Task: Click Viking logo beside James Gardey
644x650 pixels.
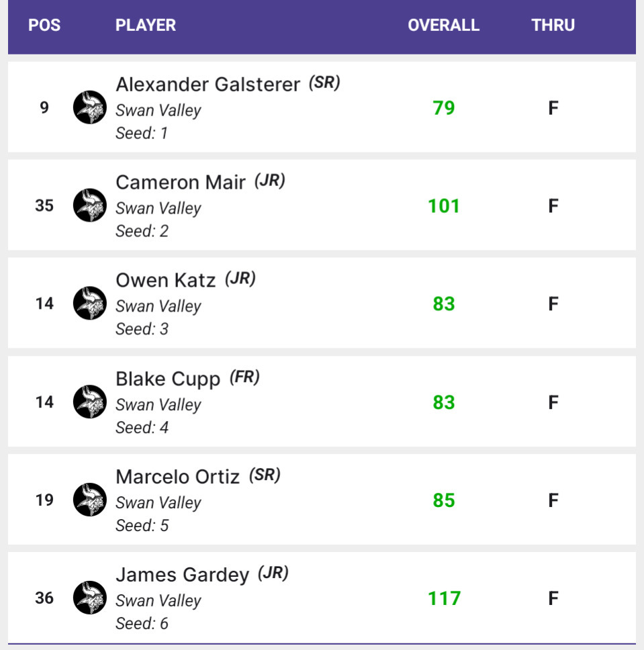Action: tap(90, 598)
